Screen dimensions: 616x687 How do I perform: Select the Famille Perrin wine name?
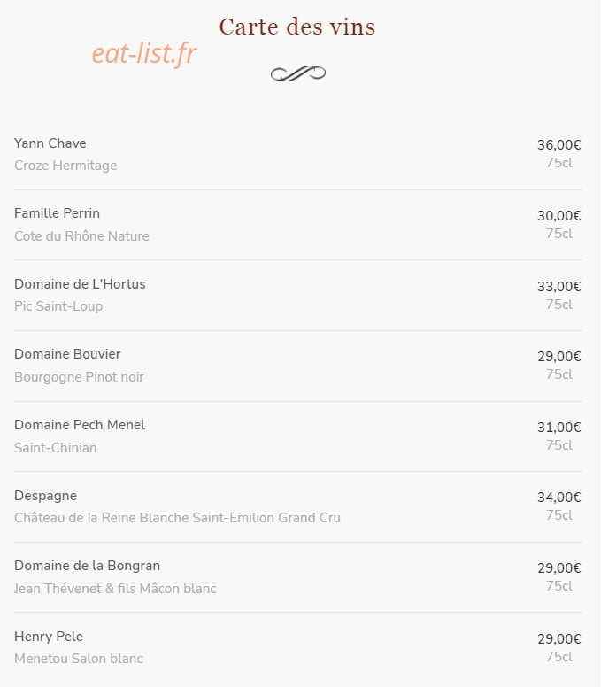pos(57,213)
